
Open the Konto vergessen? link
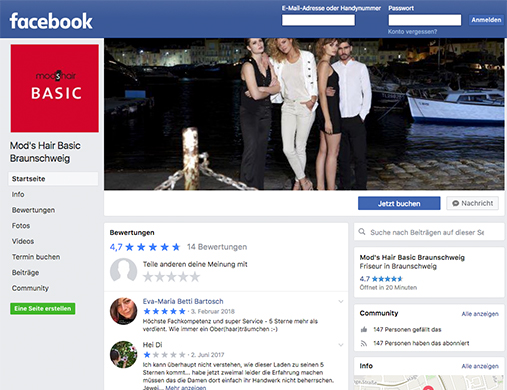[412, 32]
